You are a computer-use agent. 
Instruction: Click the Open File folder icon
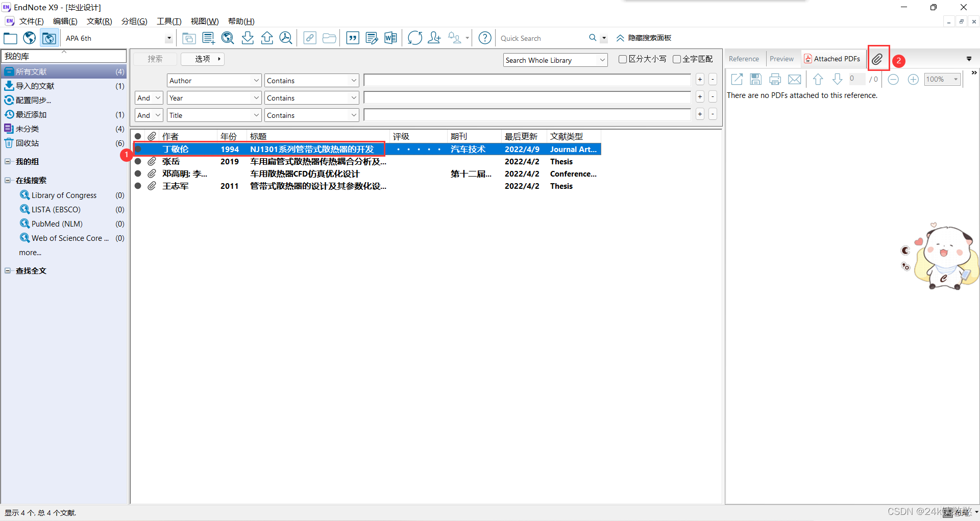pos(329,38)
